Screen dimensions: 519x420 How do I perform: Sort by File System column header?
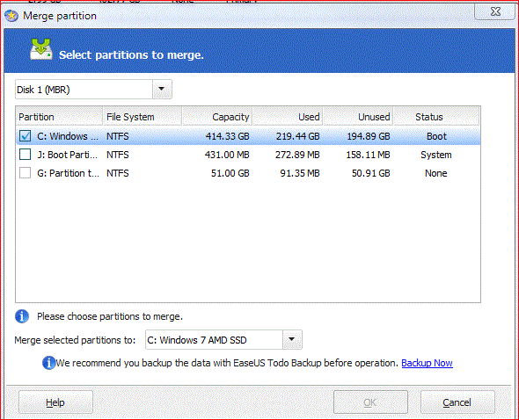click(143, 117)
